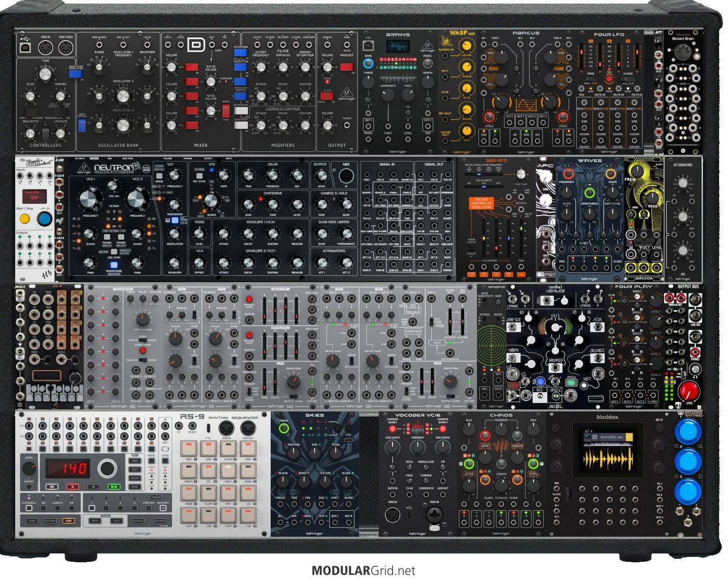Screen dimensions: 728x581
Task: Click blue button 1 on Arcadian Rhythms
Action: (x=688, y=431)
